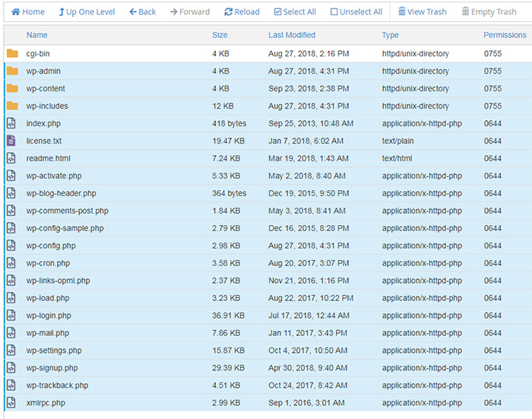The height and width of the screenshot is (419, 532).
Task: Click the wp-includes folder icon
Action: (12, 106)
